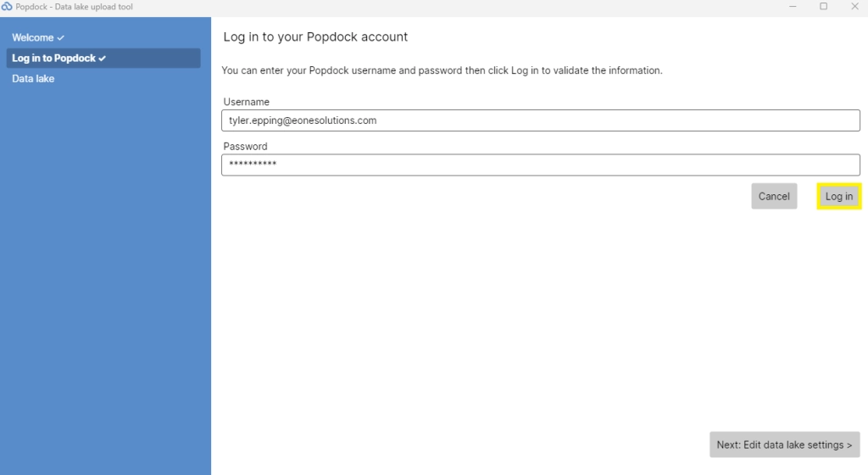Proceed with Next: Edit data lake settings

click(x=784, y=444)
